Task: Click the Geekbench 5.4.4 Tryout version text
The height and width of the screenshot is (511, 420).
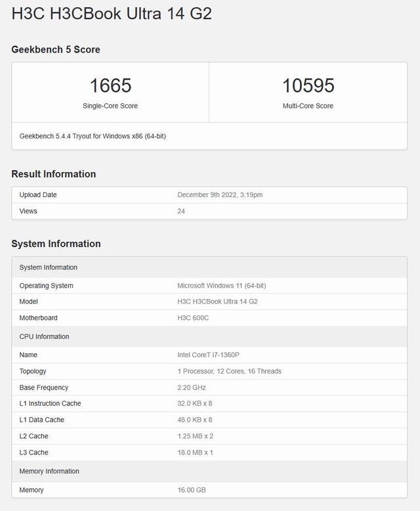Action: click(93, 136)
